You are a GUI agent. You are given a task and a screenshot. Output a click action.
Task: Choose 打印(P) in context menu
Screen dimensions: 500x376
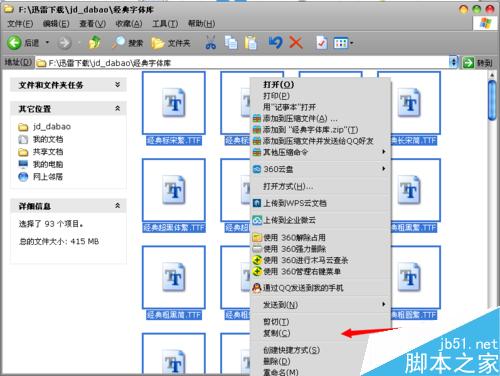(320, 96)
